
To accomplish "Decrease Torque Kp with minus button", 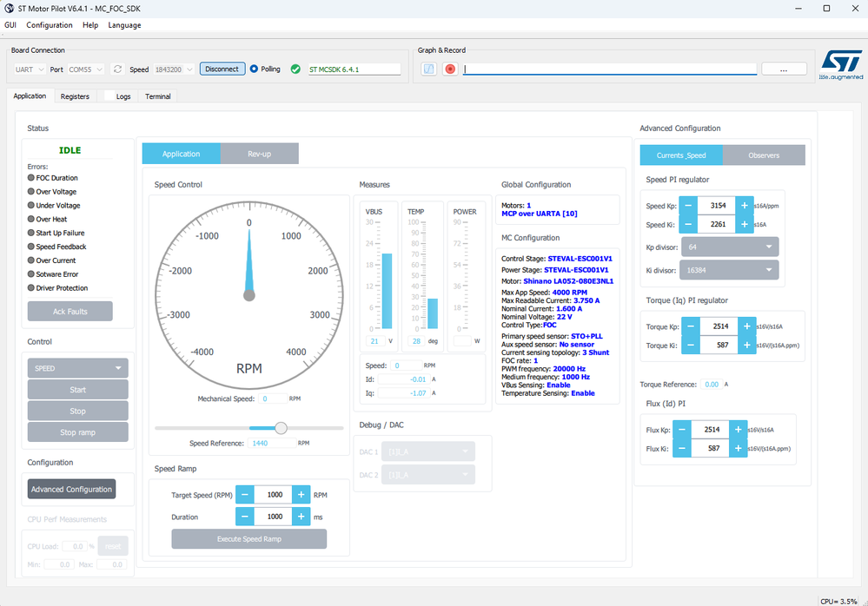I will tap(691, 326).
